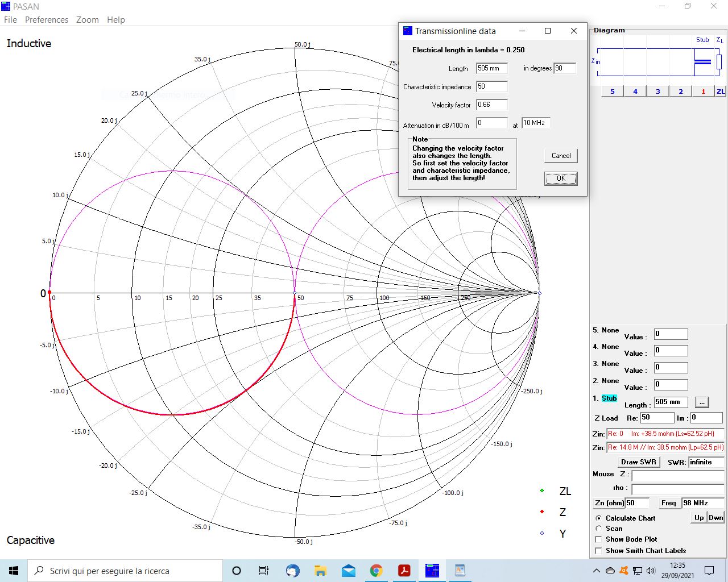Open Windows Start menu

[14, 571]
